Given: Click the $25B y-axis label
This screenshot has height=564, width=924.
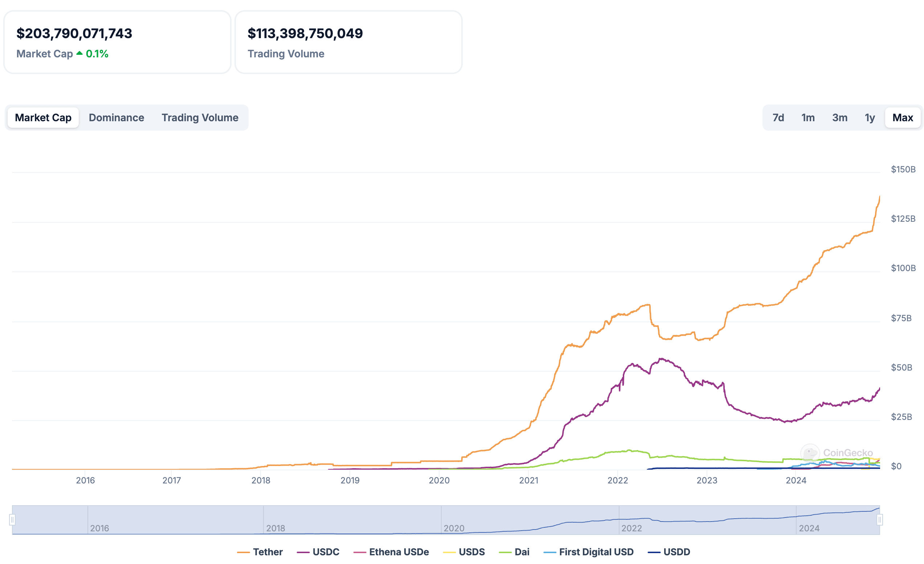Looking at the screenshot, I should (x=901, y=417).
